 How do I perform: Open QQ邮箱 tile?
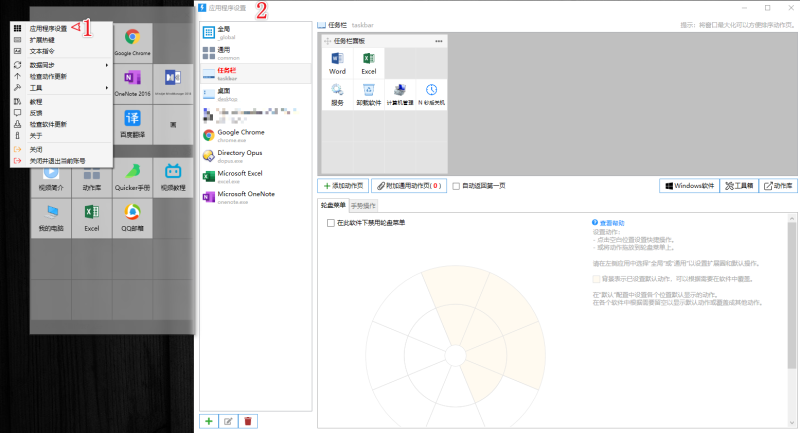point(133,218)
